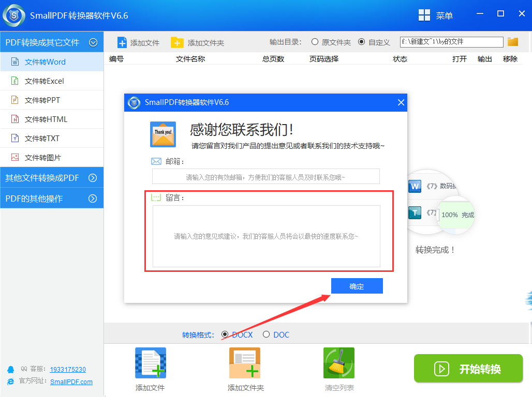Screen dimensions: 532x397
Task: Click the 添加文件夹 toolbar text button
Action: coord(206,43)
